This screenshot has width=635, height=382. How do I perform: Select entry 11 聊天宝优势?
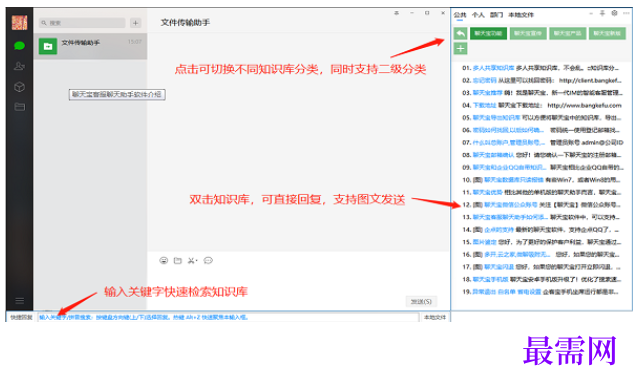pyautogui.click(x=542, y=192)
